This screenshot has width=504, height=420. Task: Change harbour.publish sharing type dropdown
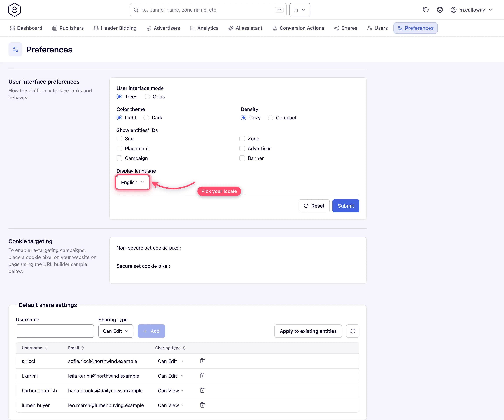[171, 390]
